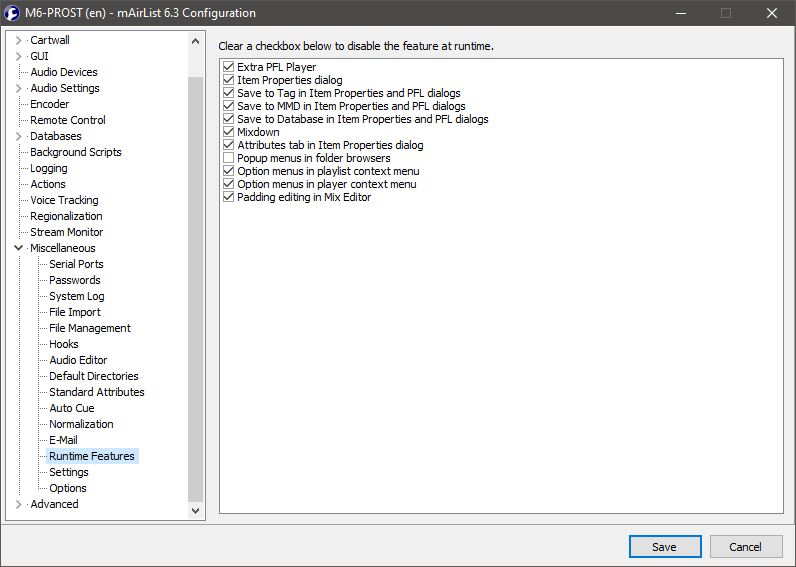Toggle Padding editing in Mix Editor
The image size is (796, 567).
tap(229, 197)
